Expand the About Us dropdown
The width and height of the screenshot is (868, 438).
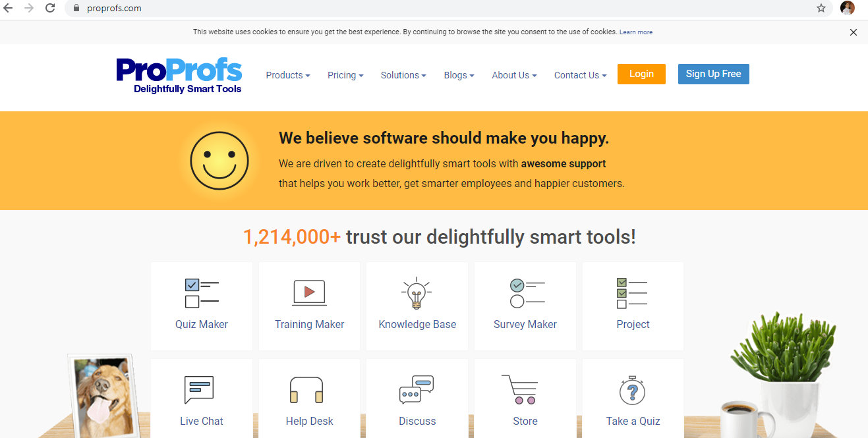tap(514, 75)
